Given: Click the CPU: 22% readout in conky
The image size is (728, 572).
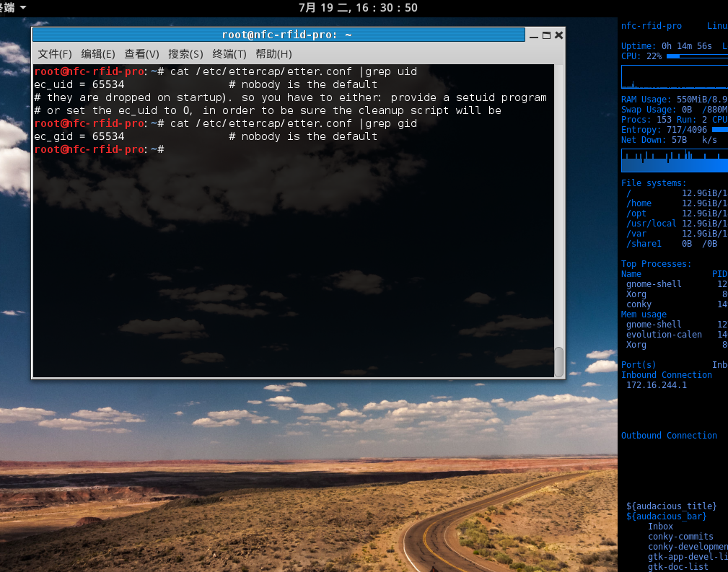Looking at the screenshot, I should [641, 56].
